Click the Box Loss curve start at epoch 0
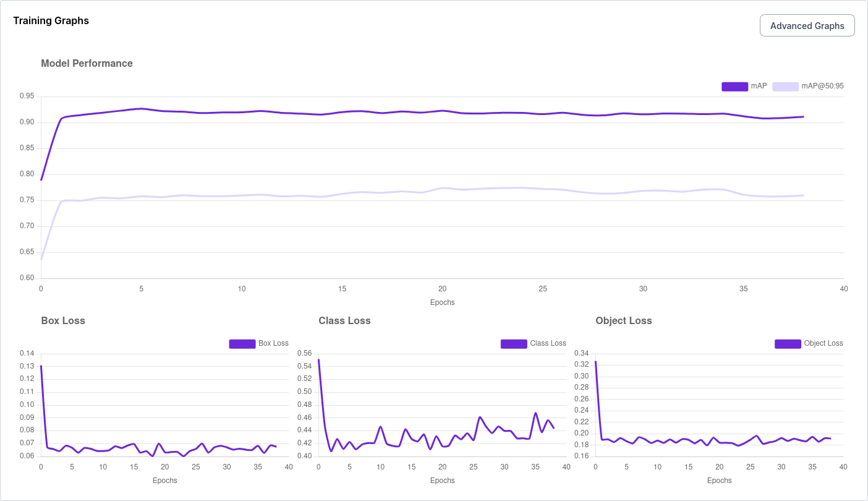 (41, 366)
